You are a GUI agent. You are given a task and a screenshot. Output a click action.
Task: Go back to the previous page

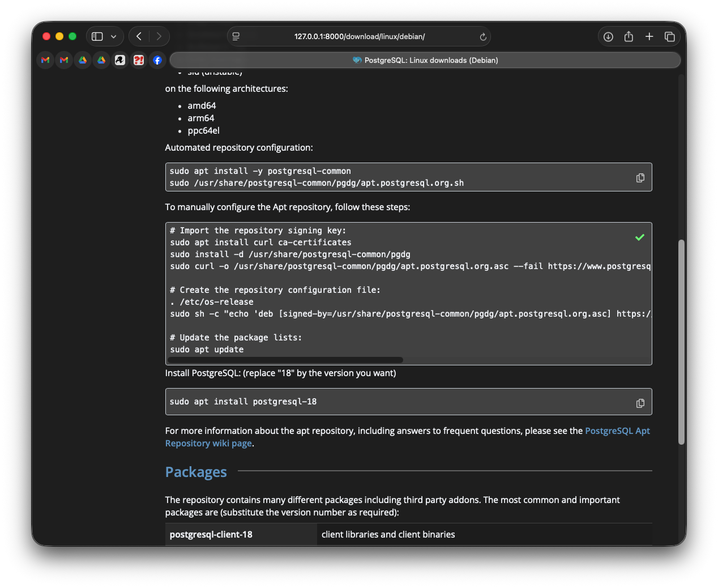click(139, 36)
